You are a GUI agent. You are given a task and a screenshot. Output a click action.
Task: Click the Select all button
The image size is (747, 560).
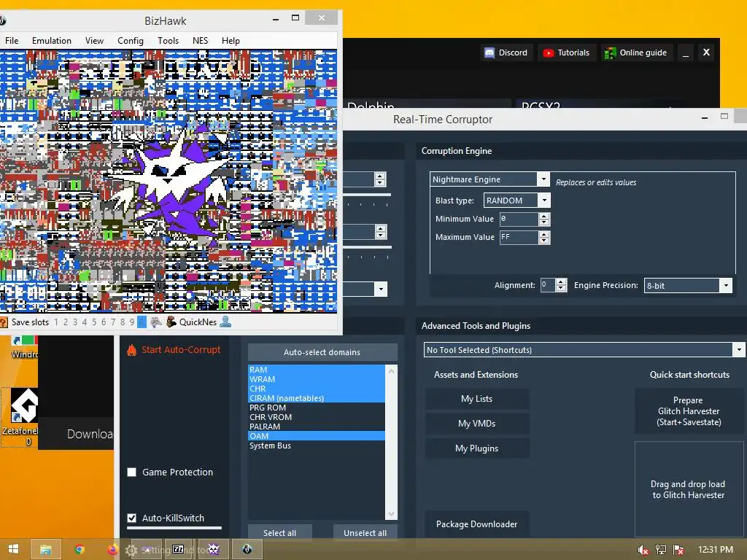tap(279, 533)
